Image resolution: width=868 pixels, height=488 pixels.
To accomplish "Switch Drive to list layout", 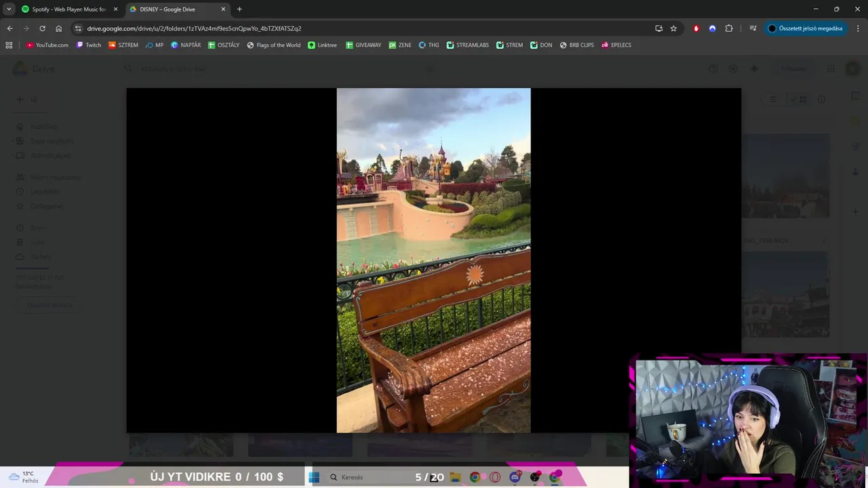I will pos(773,100).
